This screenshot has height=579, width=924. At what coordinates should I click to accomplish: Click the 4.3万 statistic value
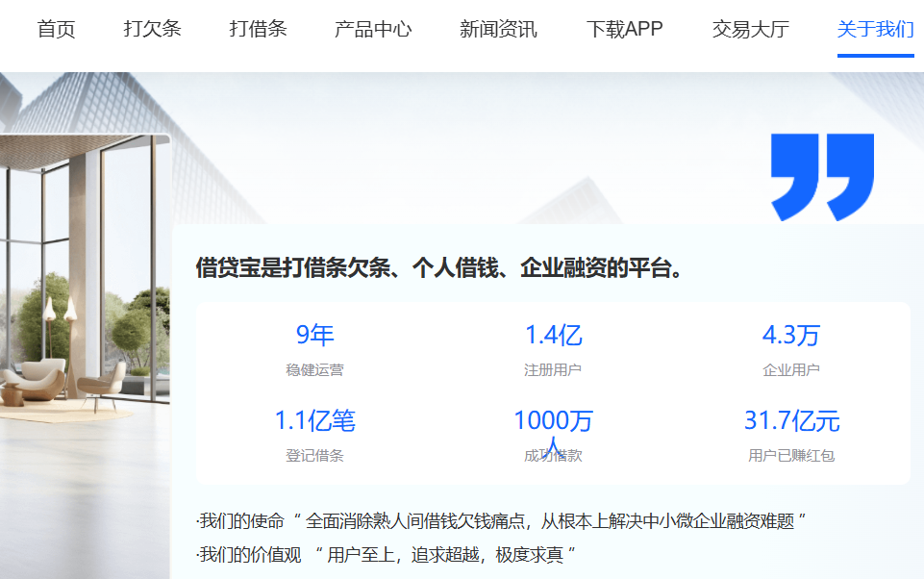click(x=790, y=335)
